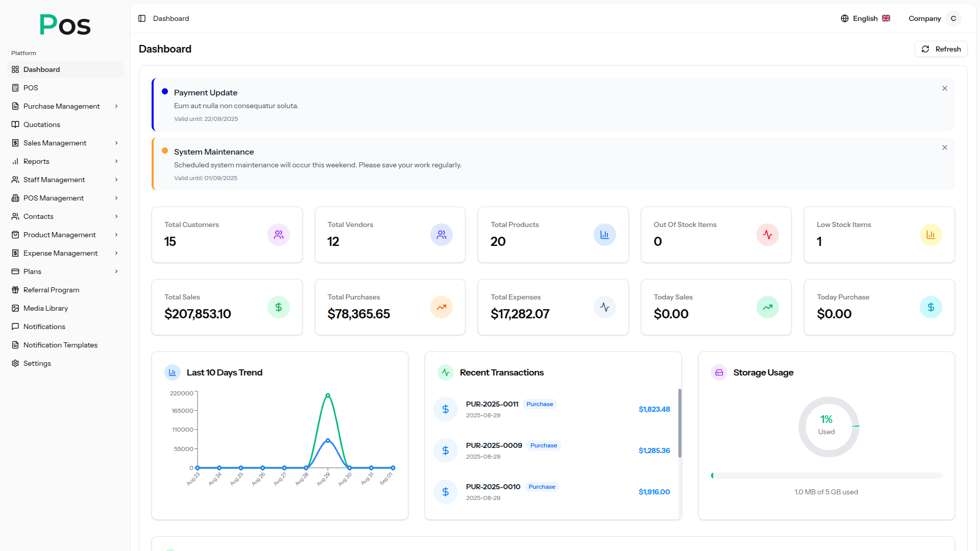980x551 pixels.
Task: Click the Out Of Stock activity icon
Action: (767, 235)
